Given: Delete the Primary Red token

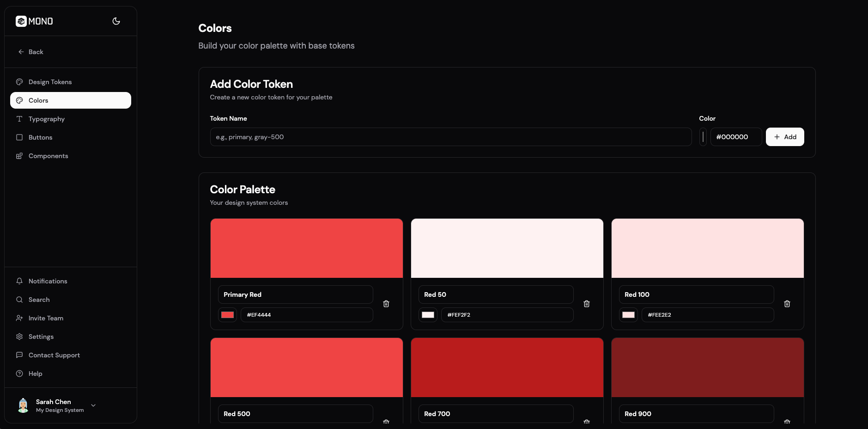Looking at the screenshot, I should click(x=386, y=304).
